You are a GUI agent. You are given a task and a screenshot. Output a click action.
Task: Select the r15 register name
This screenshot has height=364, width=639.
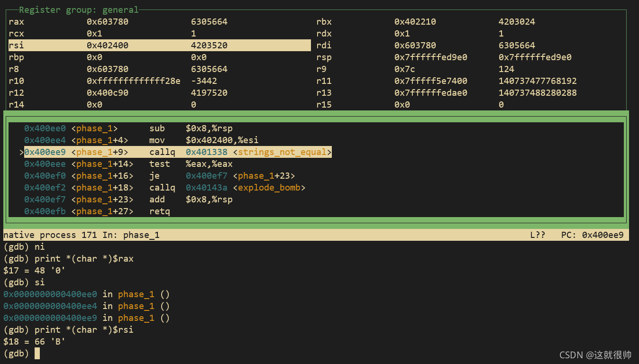[324, 105]
